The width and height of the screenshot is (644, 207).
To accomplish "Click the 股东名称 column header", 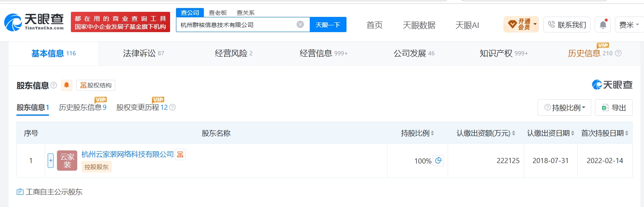I will [216, 133].
